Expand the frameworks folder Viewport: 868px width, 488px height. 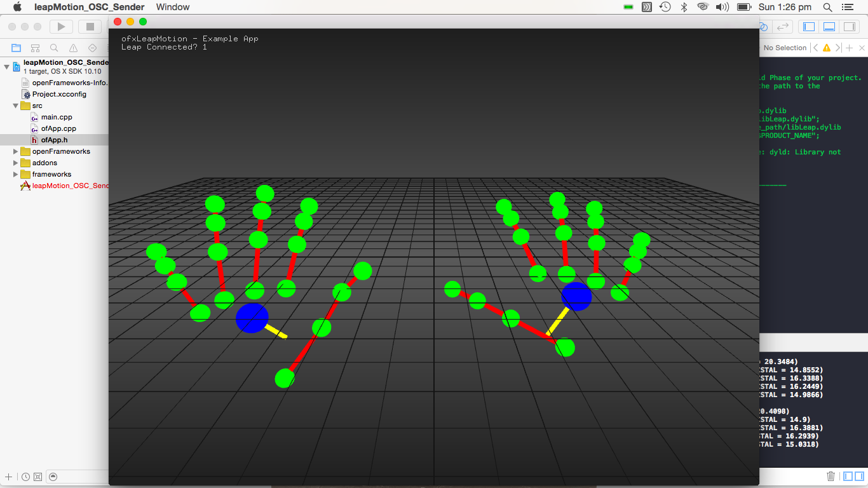(x=16, y=174)
